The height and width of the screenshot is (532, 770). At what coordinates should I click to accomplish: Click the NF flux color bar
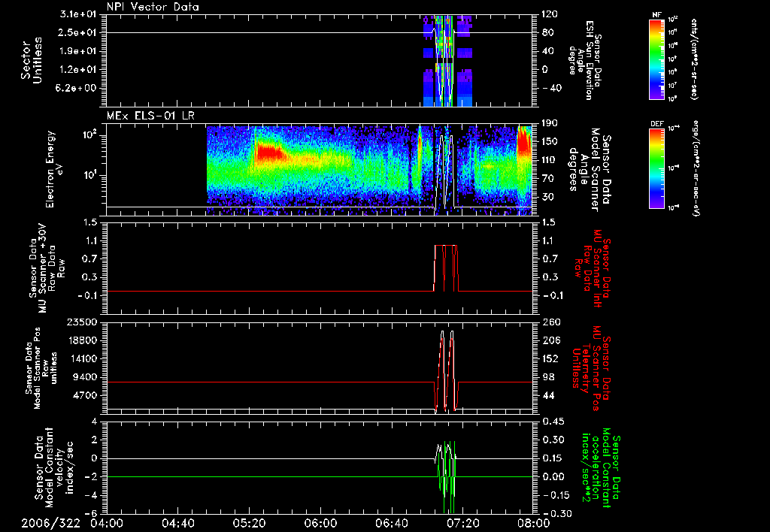click(657, 59)
